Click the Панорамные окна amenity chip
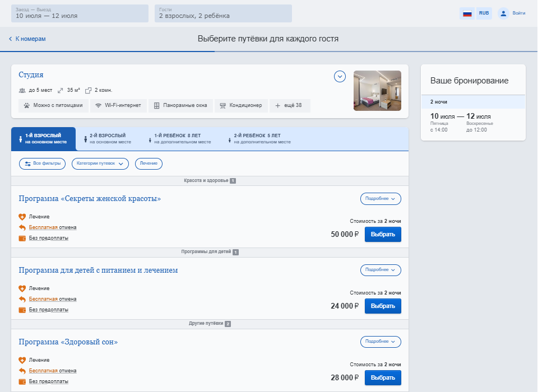Viewport: 538px width, 392px height. click(x=181, y=106)
